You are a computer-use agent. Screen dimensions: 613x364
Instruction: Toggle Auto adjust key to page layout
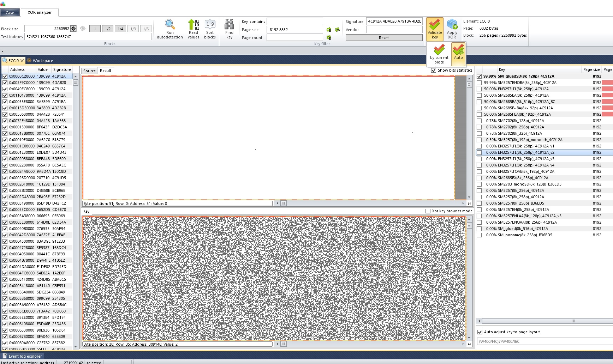pyautogui.click(x=480, y=332)
